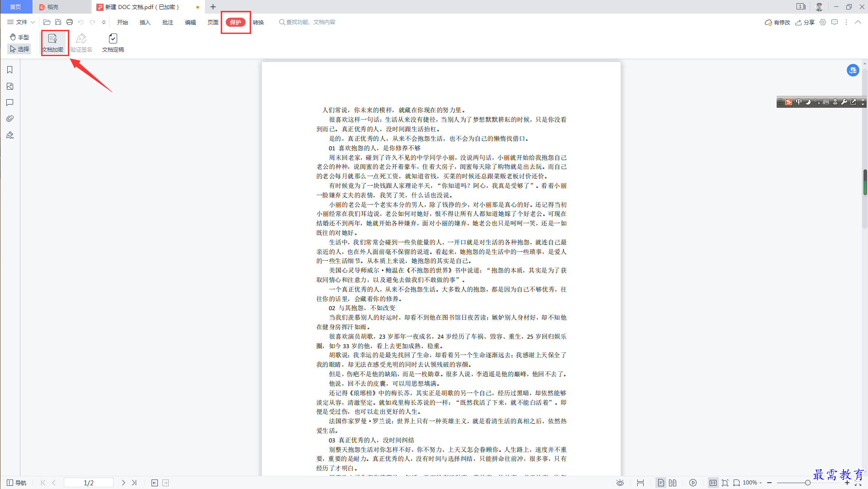Image resolution: width=868 pixels, height=489 pixels.
Task: Click fit width zoom icon
Action: click(736, 483)
